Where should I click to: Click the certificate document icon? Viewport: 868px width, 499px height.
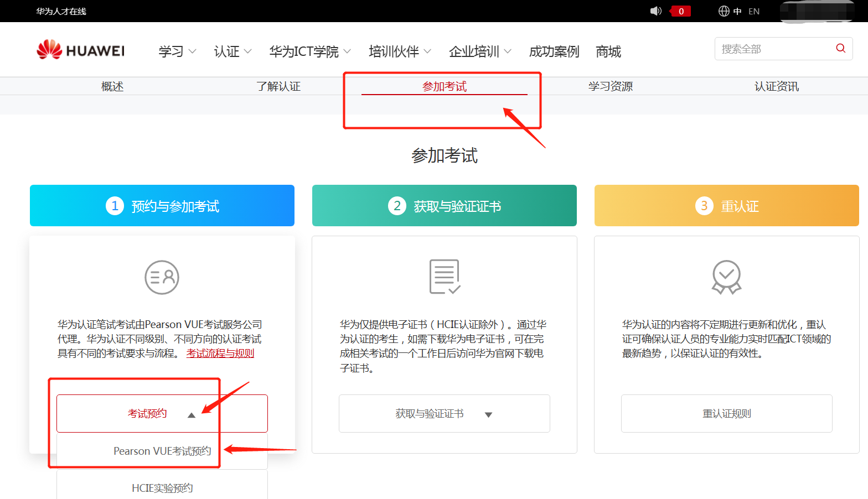(x=445, y=277)
